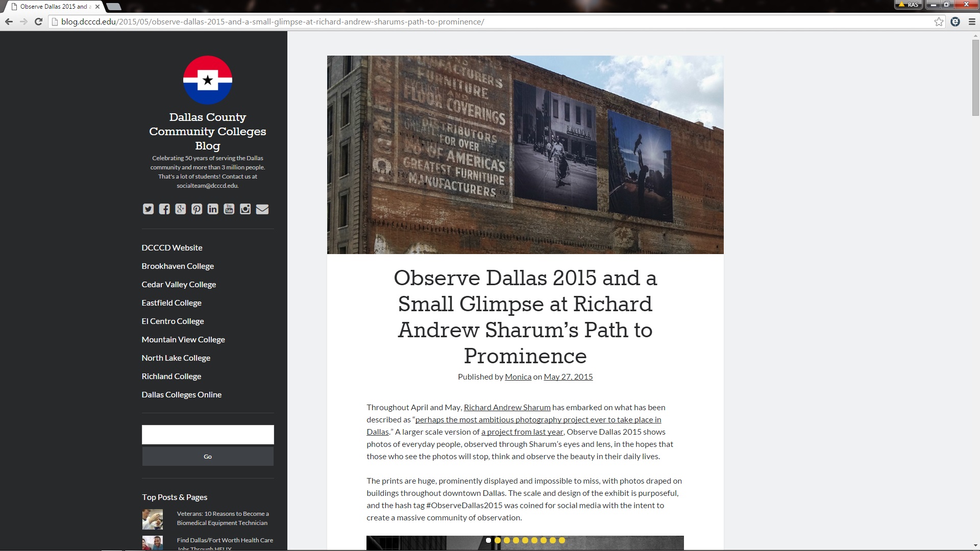The image size is (980, 551).
Task: Open author Monica's link
Action: (518, 377)
